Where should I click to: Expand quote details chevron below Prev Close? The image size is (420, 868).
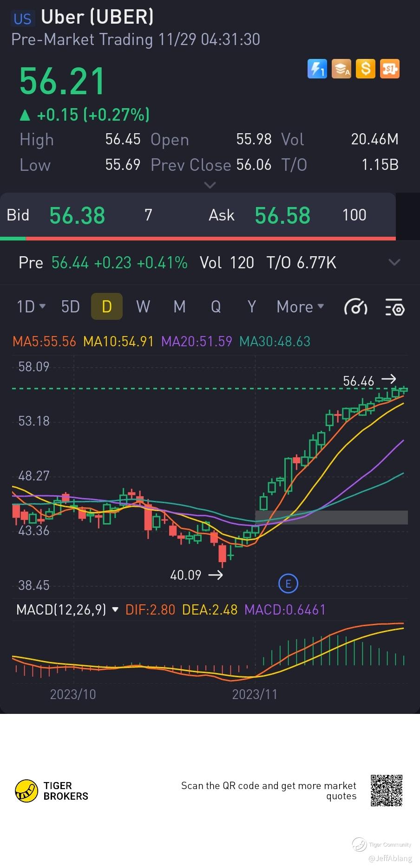coord(210,185)
